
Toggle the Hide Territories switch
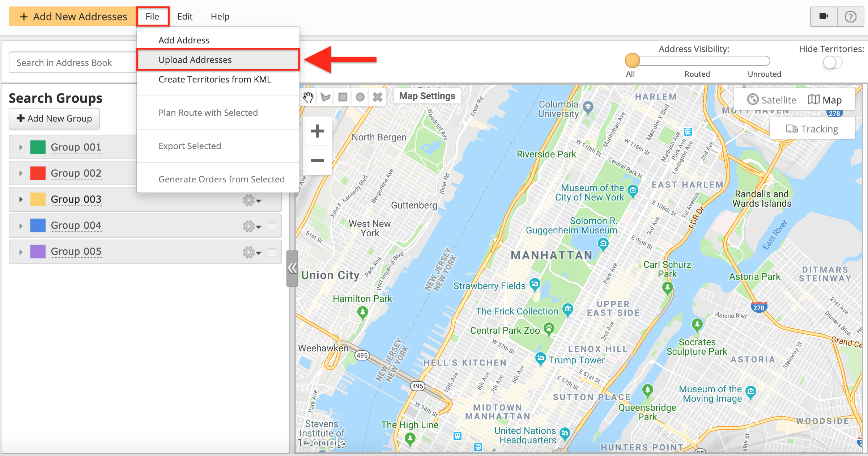coord(833,63)
